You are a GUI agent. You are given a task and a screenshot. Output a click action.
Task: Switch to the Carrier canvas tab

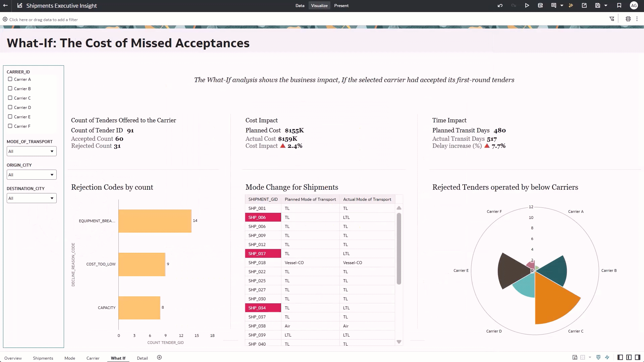[x=93, y=358]
